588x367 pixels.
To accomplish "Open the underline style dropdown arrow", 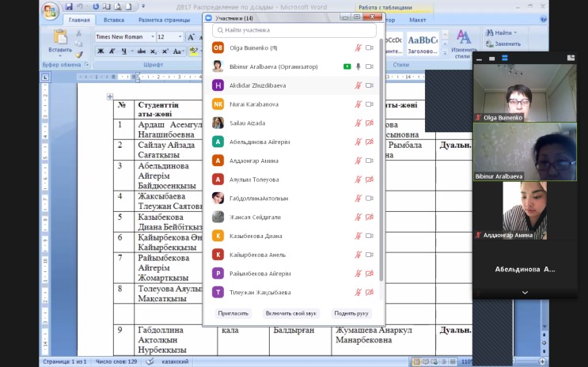I will click(x=131, y=51).
